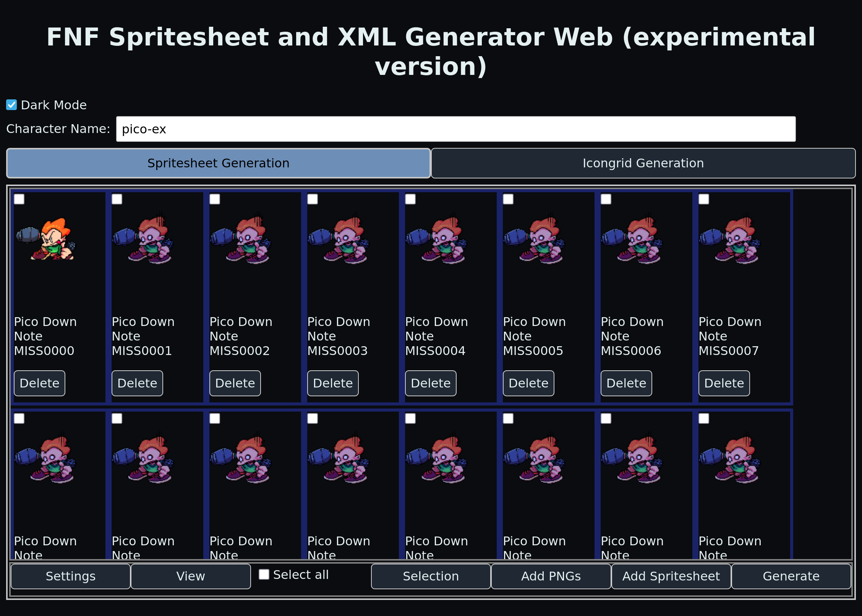The image size is (862, 616).
Task: Click the Add Spritesheet button
Action: pyautogui.click(x=671, y=576)
